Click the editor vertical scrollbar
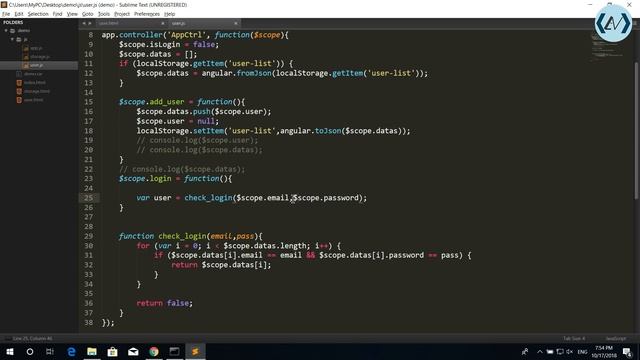The width and height of the screenshot is (640, 360). [x=636, y=131]
